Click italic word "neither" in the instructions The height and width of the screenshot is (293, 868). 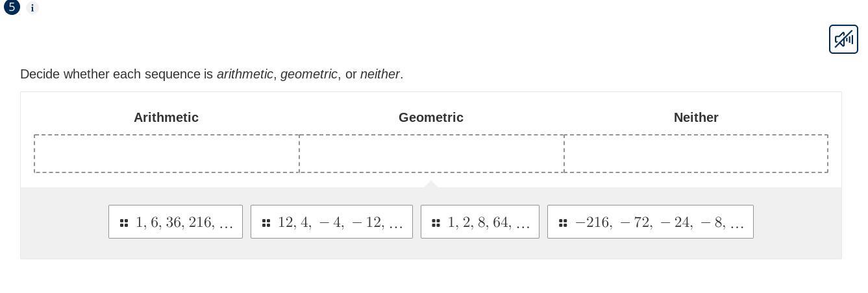pos(380,74)
